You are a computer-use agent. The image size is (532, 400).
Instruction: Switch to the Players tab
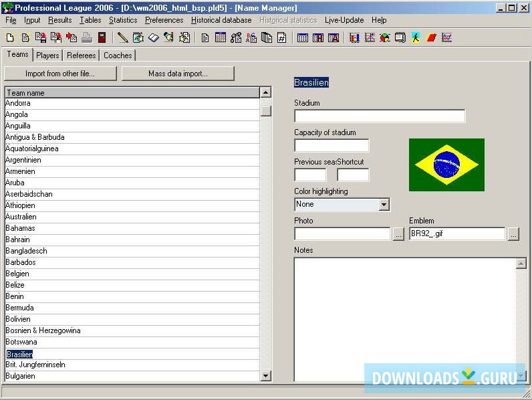(x=47, y=56)
